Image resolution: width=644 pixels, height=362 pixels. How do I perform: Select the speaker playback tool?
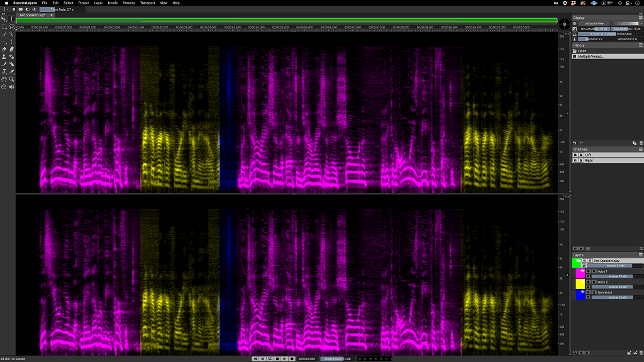tap(12, 87)
